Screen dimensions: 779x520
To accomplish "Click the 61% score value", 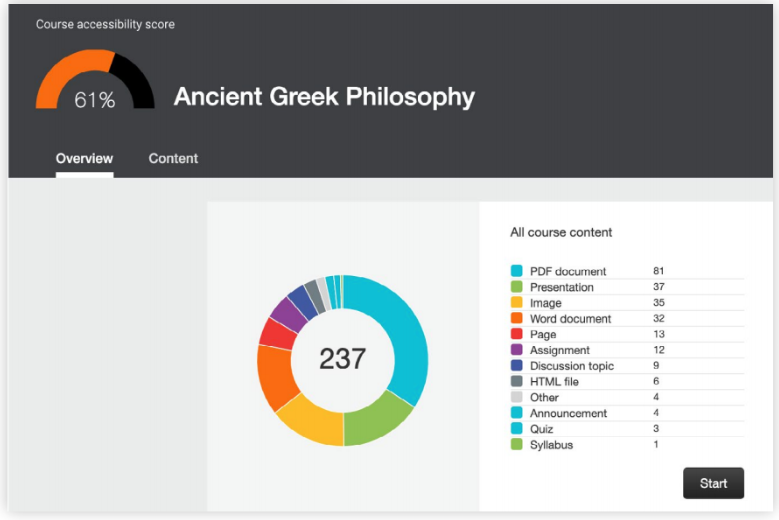I will (95, 99).
